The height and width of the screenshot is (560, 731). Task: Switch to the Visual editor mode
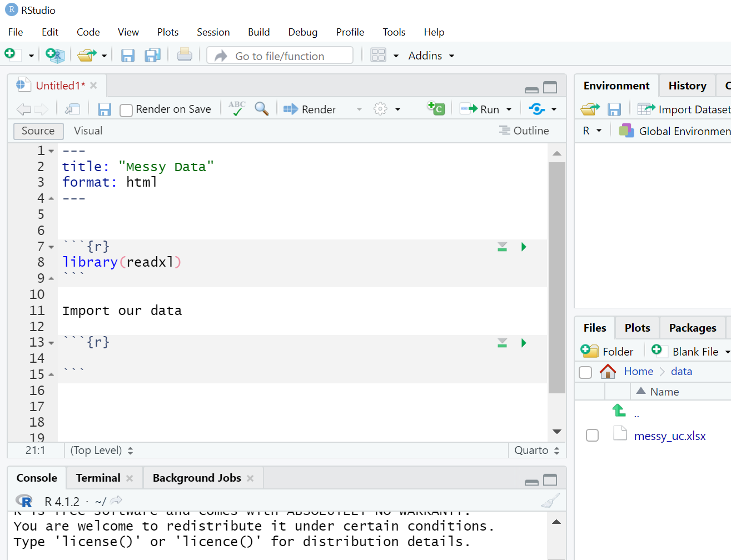point(88,131)
